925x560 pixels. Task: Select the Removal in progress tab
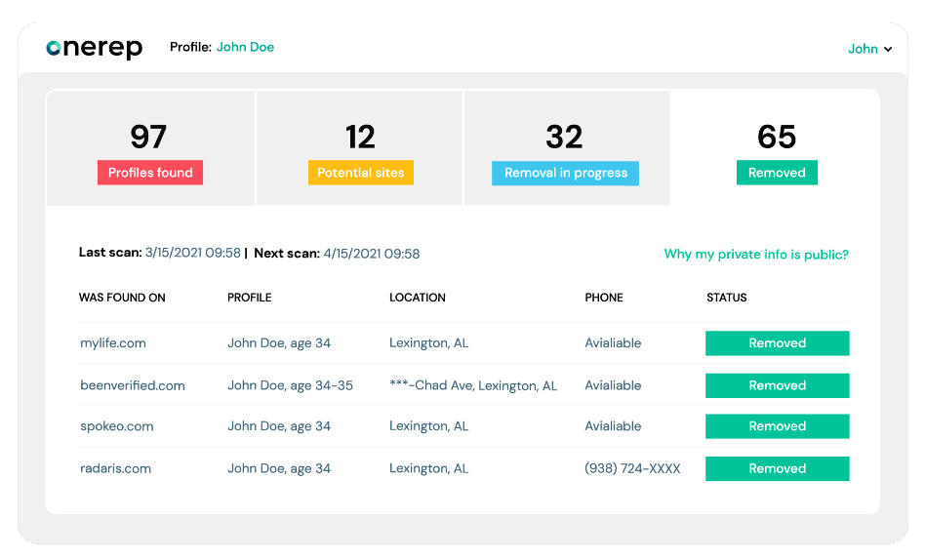(567, 147)
